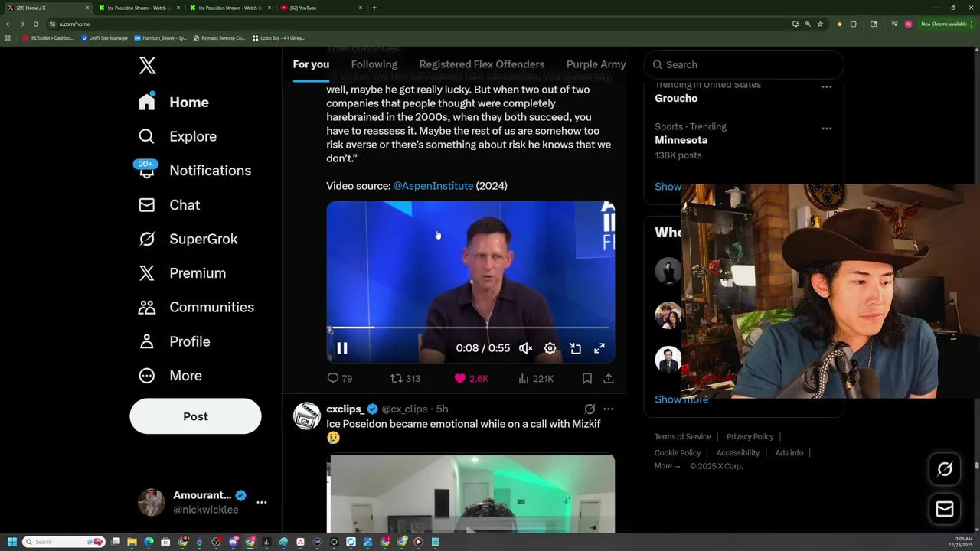Open the Ads info link

tap(789, 452)
